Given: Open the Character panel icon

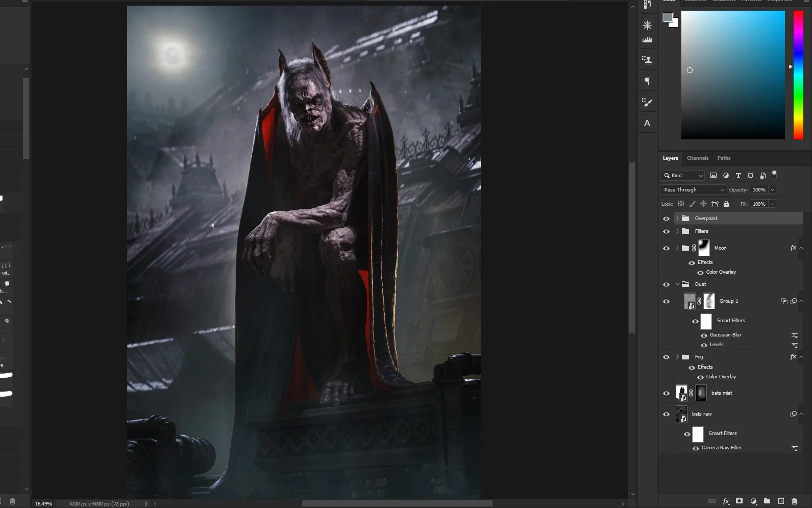Looking at the screenshot, I should [647, 123].
